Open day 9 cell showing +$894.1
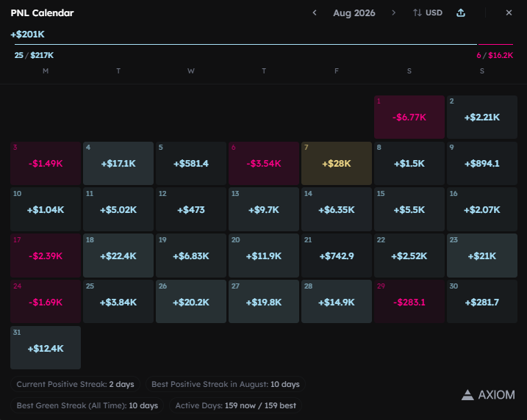Image resolution: width=527 pixels, height=420 pixels. (482, 163)
